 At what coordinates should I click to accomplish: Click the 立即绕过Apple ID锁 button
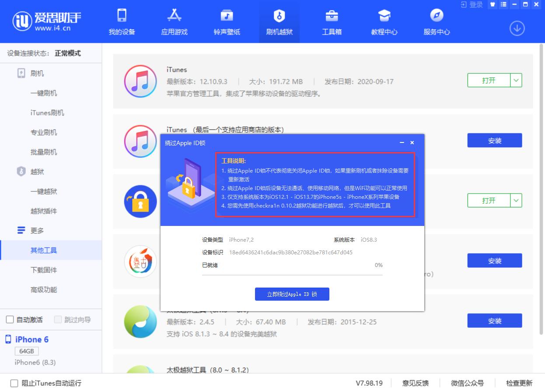(x=292, y=294)
